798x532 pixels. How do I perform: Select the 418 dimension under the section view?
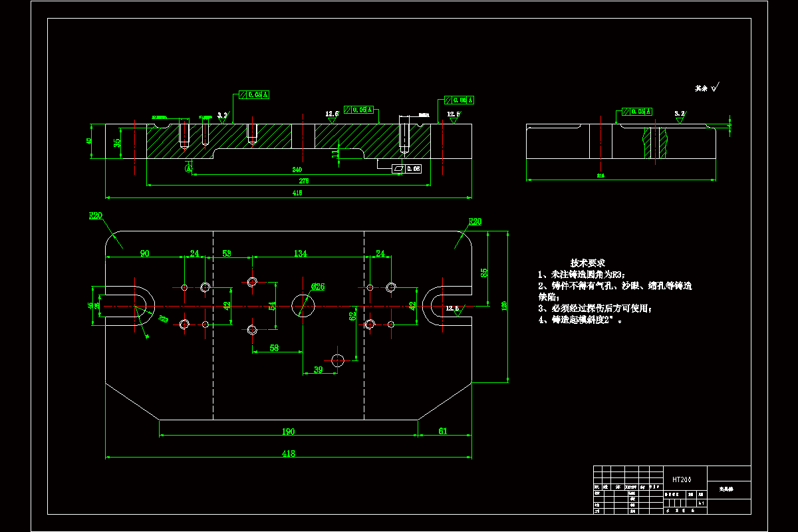pos(297,193)
